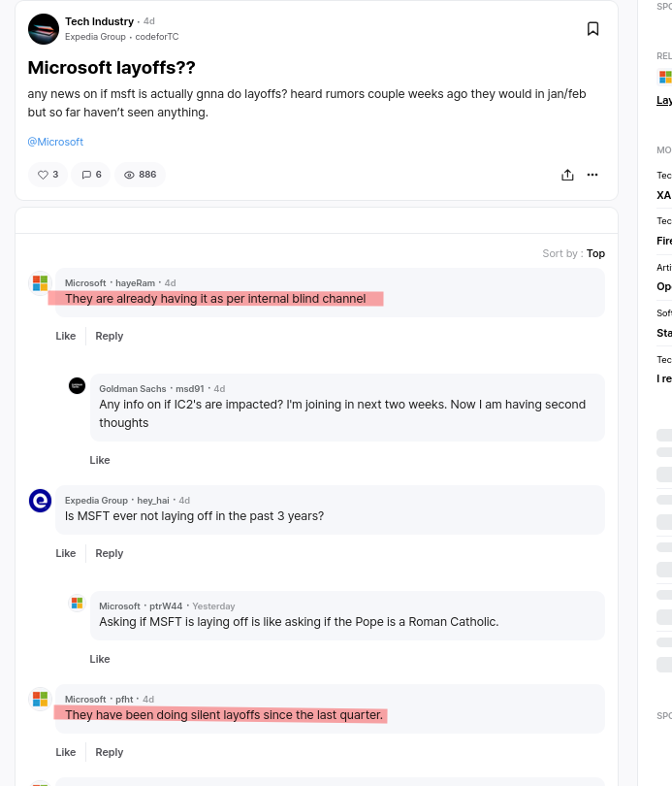This screenshot has width=672, height=786.
Task: Like hayeRam's internal blind channel comment
Action: tap(65, 335)
